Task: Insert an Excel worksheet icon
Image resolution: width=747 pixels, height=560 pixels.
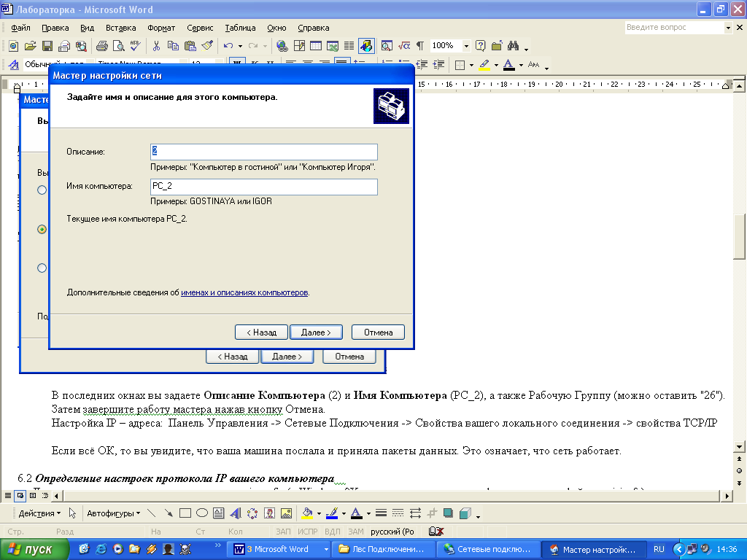Action: tap(333, 46)
